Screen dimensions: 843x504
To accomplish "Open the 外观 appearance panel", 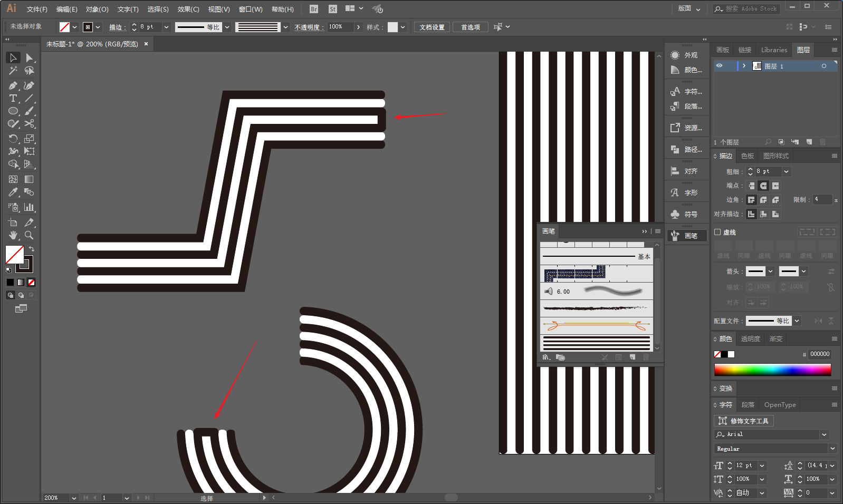I will pyautogui.click(x=686, y=55).
